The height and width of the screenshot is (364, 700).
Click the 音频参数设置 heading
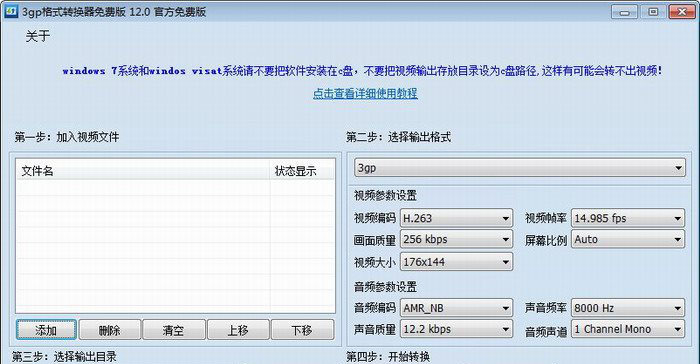tap(385, 287)
